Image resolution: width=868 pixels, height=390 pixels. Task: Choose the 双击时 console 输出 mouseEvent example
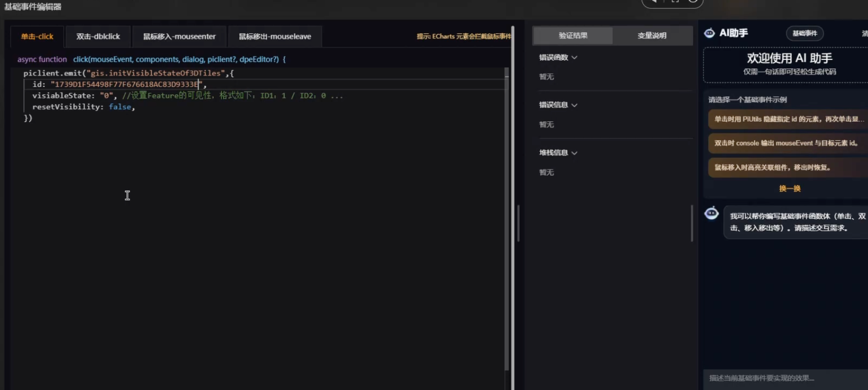tap(788, 143)
